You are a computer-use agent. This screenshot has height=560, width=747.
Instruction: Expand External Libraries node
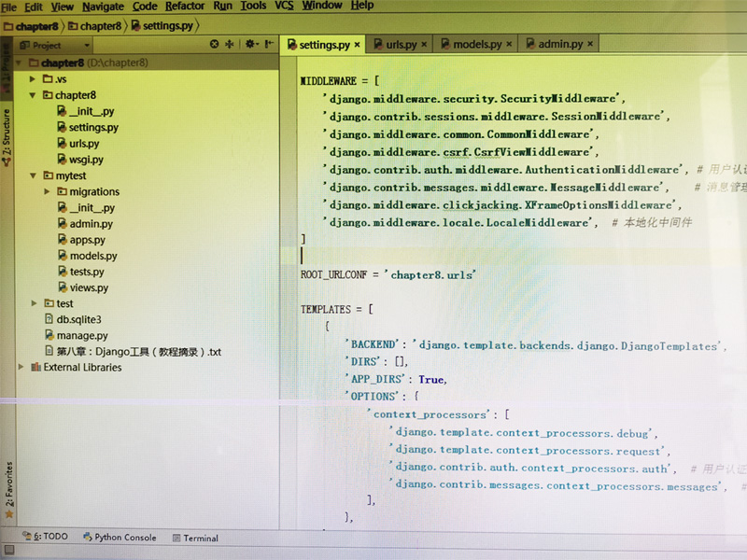21,367
